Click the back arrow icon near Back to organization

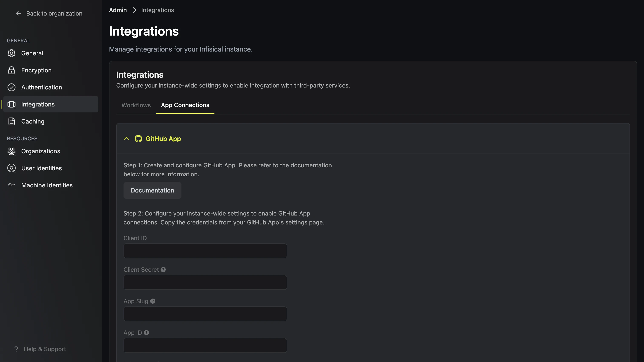click(x=18, y=13)
